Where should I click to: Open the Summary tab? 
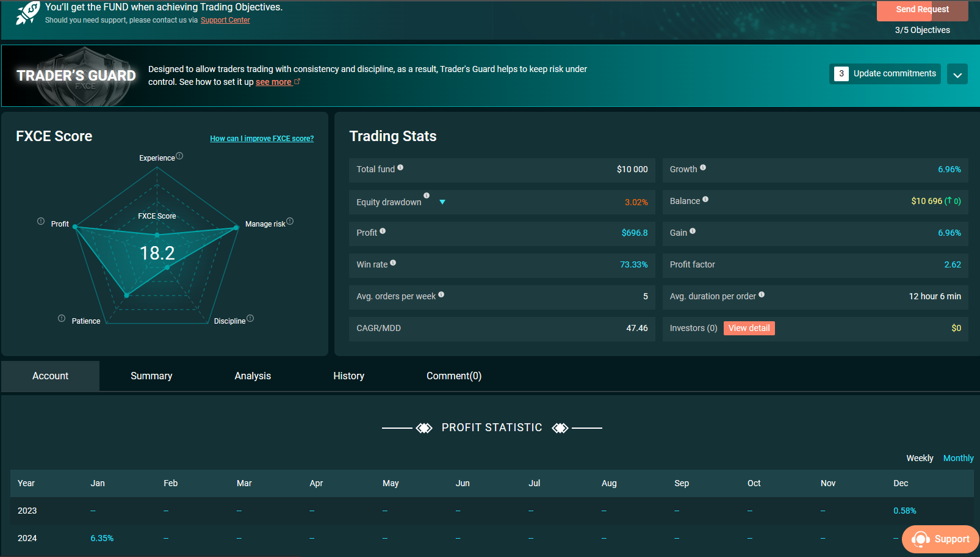[x=151, y=376]
